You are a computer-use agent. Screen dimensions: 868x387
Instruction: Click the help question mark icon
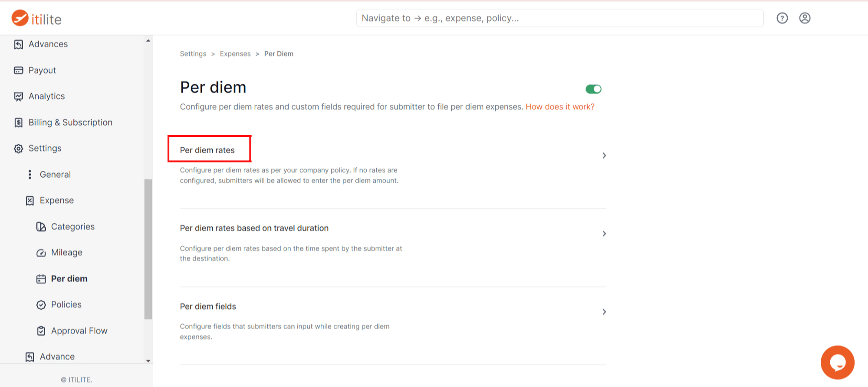point(782,18)
